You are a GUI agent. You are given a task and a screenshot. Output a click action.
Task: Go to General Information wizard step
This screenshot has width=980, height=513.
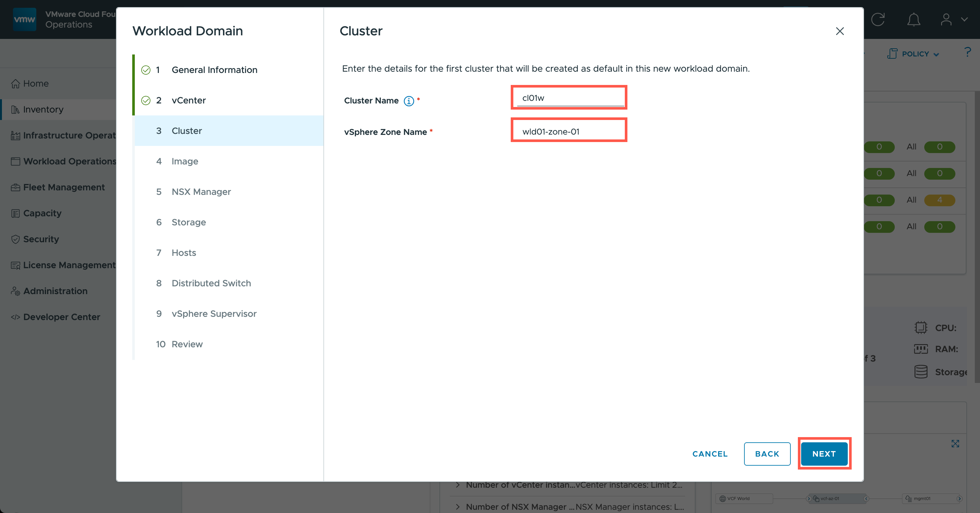214,70
